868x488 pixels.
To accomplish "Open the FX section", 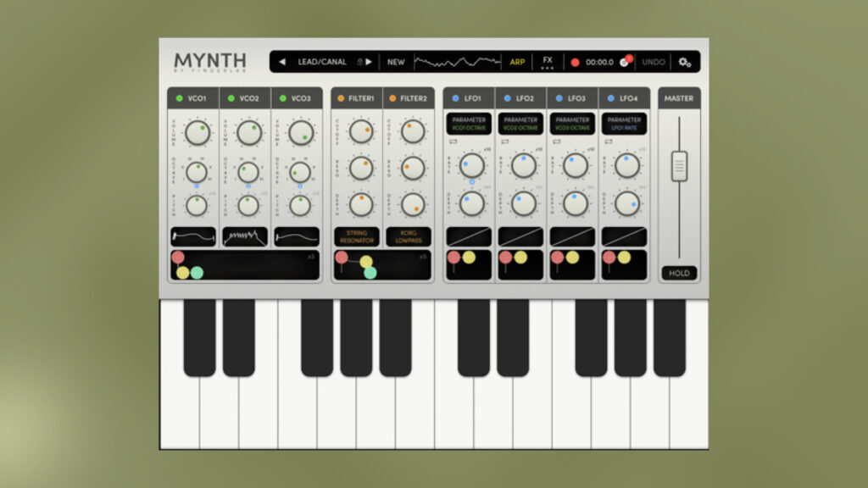I will 548,61.
